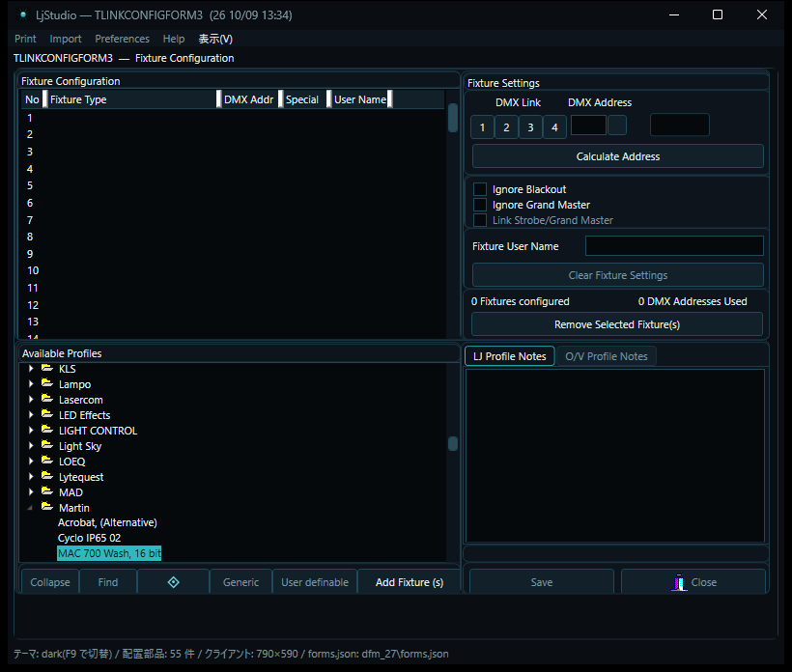
Task: Click the LED Effects folder icon
Action: [47, 414]
